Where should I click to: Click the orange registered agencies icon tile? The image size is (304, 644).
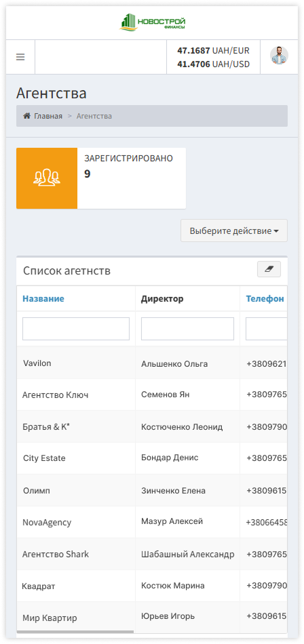47,178
